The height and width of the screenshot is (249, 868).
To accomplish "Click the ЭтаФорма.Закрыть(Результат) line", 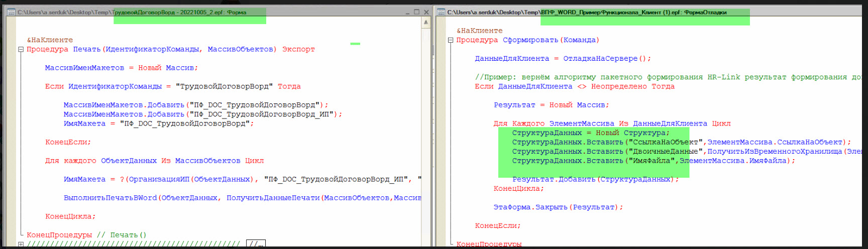I will tap(558, 207).
